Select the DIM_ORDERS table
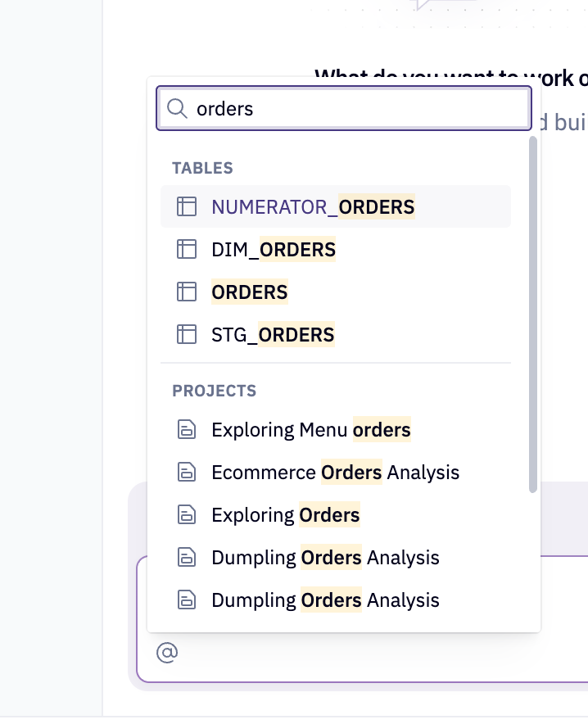Viewport: 588px width, 724px height. [x=336, y=249]
